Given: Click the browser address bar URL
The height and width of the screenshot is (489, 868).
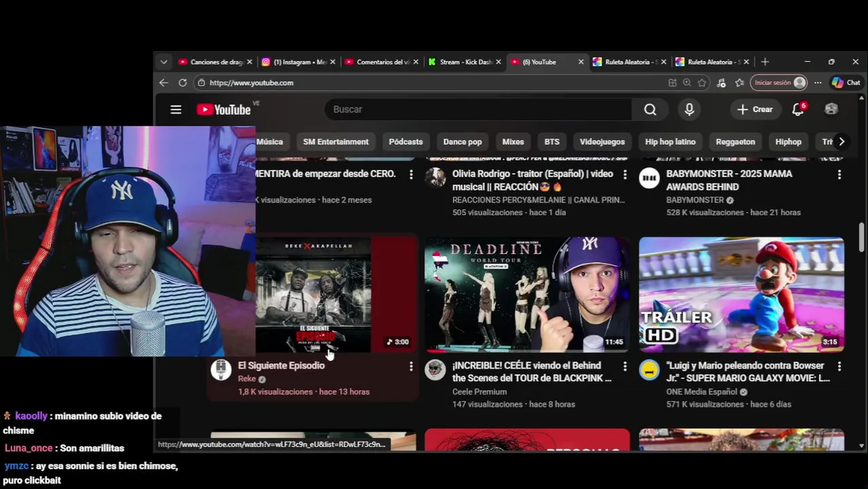Looking at the screenshot, I should pyautogui.click(x=251, y=83).
